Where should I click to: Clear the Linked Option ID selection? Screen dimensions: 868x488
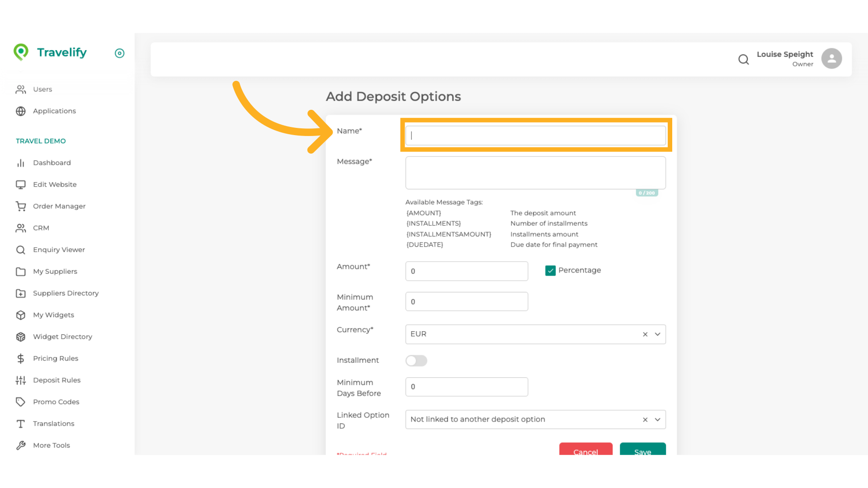coord(645,420)
